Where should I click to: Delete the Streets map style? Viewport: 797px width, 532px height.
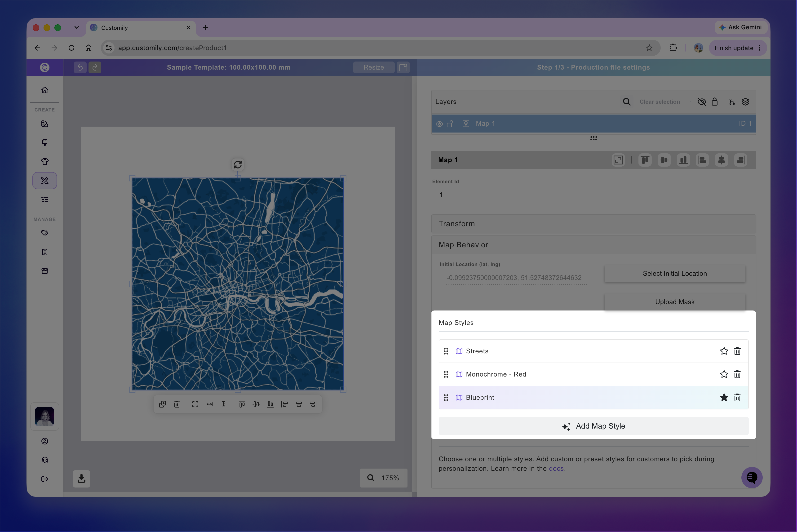[737, 351]
